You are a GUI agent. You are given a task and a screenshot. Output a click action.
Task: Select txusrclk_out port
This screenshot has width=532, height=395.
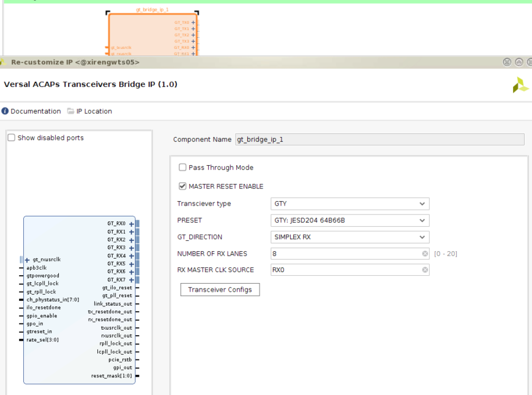coord(116,328)
